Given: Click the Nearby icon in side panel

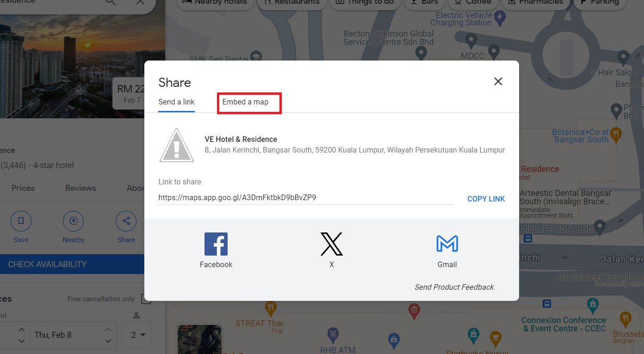Looking at the screenshot, I should click(x=73, y=221).
